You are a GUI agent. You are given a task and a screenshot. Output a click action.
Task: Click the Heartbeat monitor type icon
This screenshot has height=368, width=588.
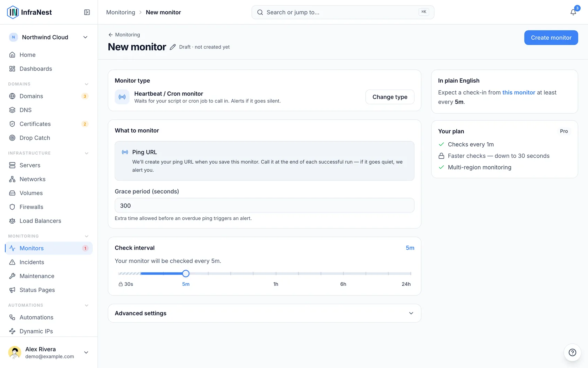[x=122, y=97]
